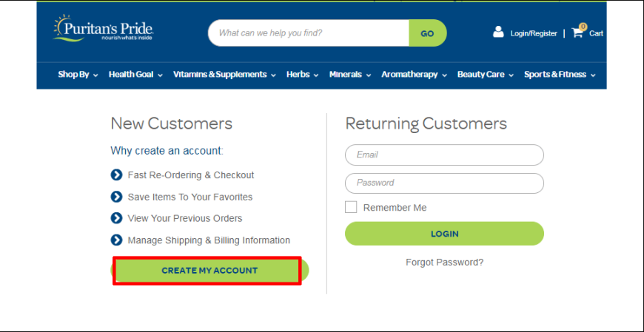
Task: Focus the Email input field
Action: (x=444, y=155)
